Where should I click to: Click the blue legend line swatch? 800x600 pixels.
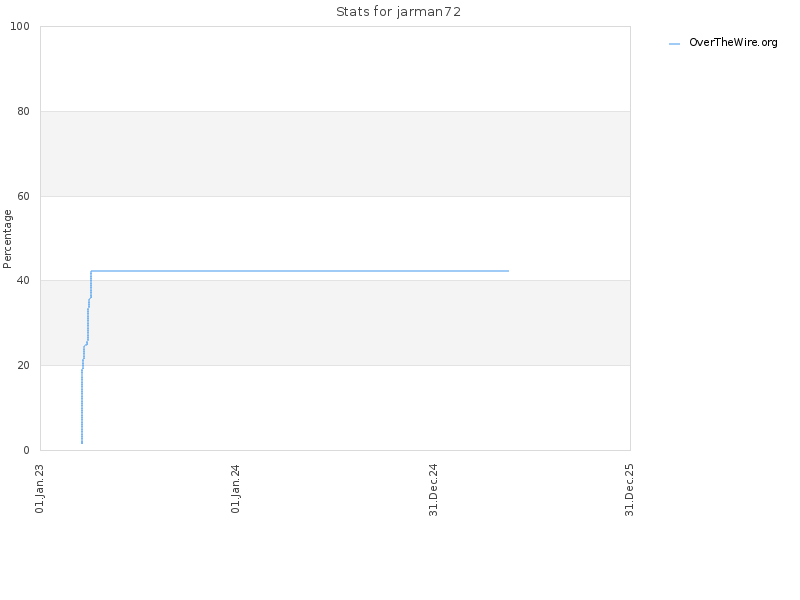674,44
